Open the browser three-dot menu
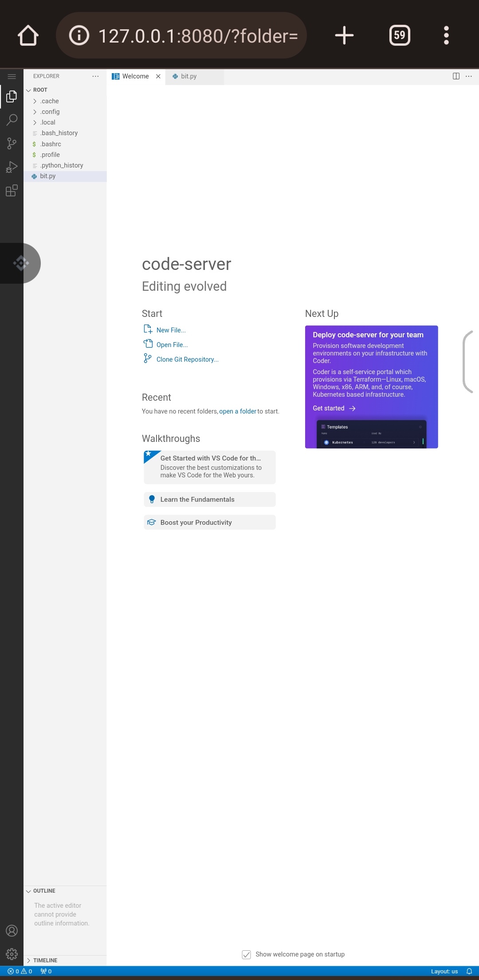479x980 pixels. point(446,35)
